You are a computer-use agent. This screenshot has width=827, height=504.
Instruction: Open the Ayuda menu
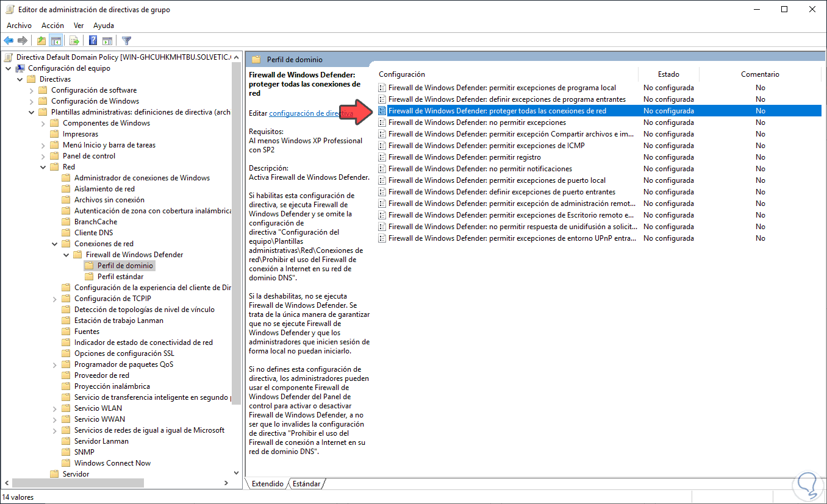click(104, 26)
